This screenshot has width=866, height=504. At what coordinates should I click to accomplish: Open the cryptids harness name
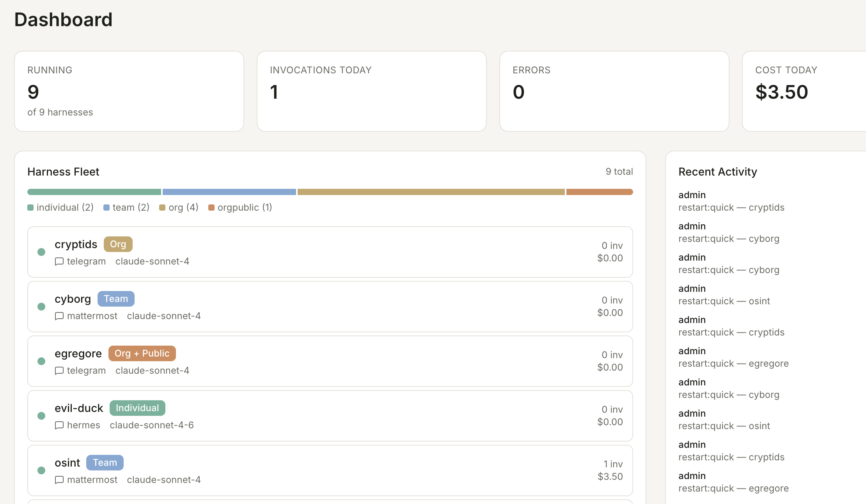pyautogui.click(x=76, y=245)
